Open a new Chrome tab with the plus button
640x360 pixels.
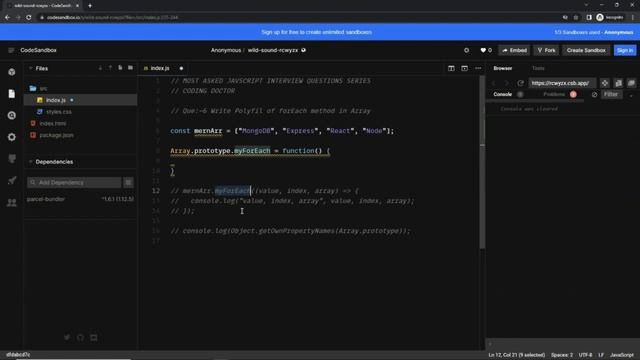click(x=90, y=6)
